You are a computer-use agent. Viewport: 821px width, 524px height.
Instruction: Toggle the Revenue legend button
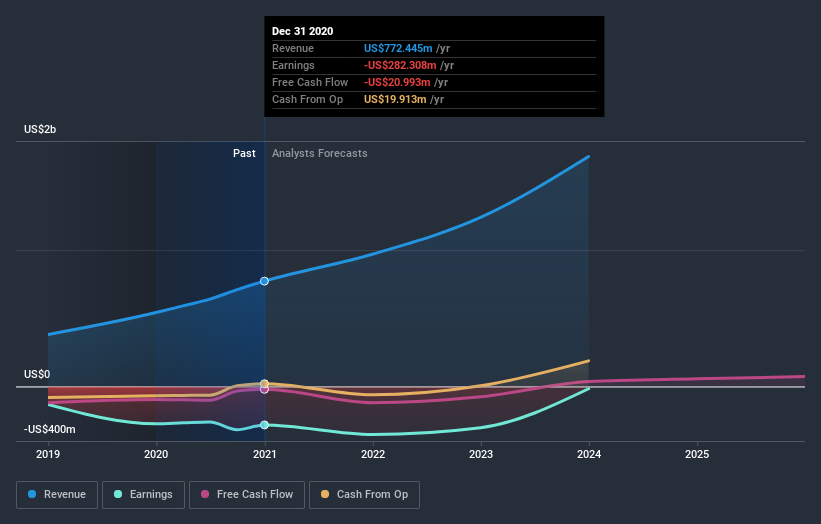click(57, 495)
